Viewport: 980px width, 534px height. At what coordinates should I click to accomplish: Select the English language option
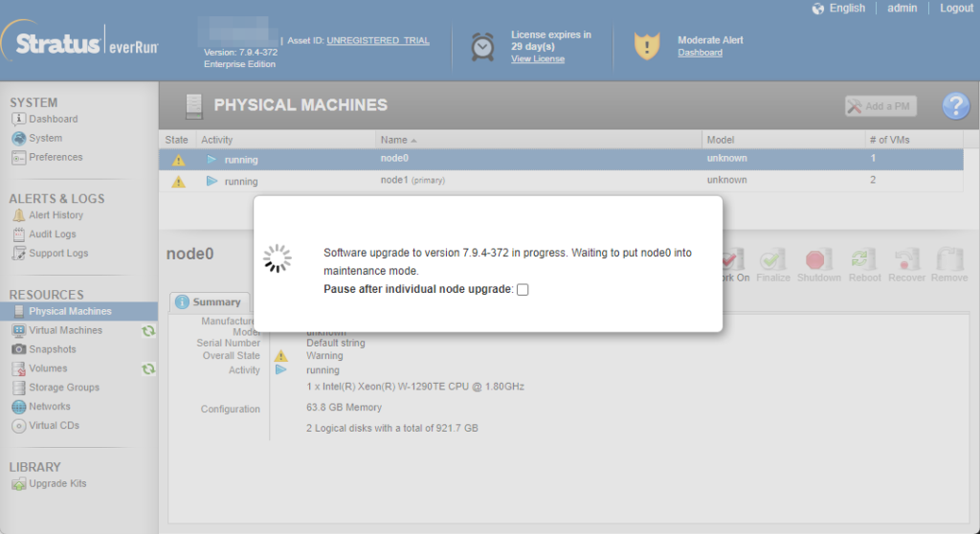pos(847,8)
